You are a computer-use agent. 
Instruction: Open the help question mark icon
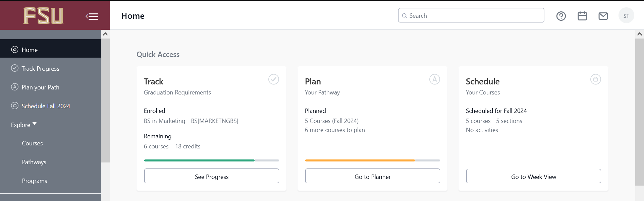pyautogui.click(x=561, y=16)
